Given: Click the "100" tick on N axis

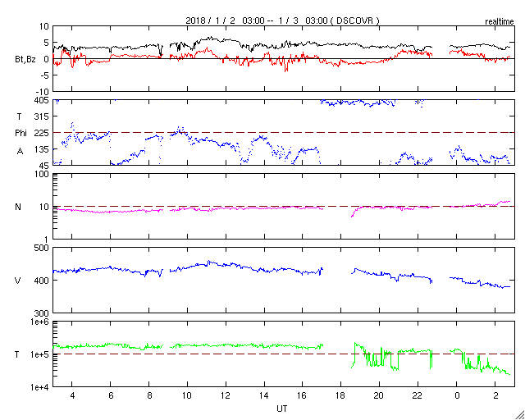Looking at the screenshot, I should [42, 175].
